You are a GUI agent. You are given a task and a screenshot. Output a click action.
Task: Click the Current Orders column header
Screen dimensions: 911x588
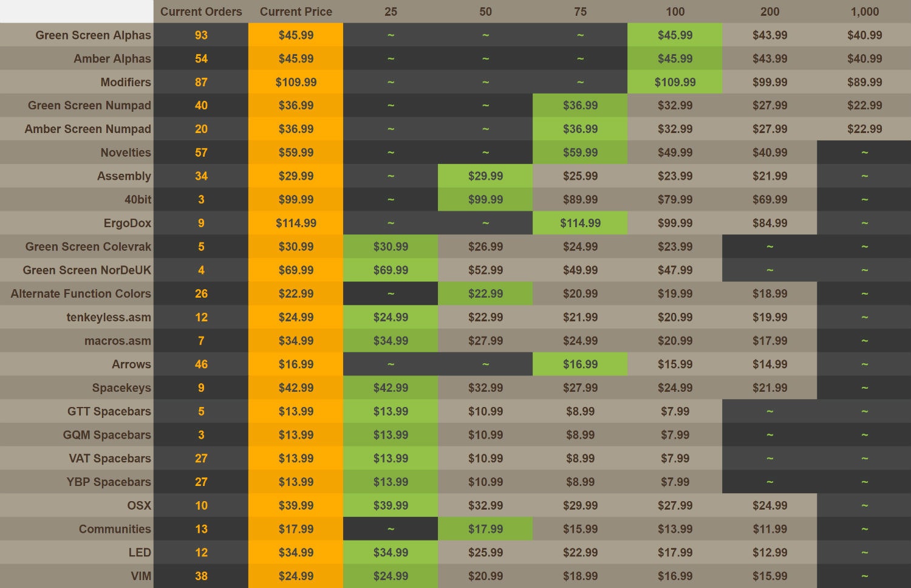(x=201, y=12)
